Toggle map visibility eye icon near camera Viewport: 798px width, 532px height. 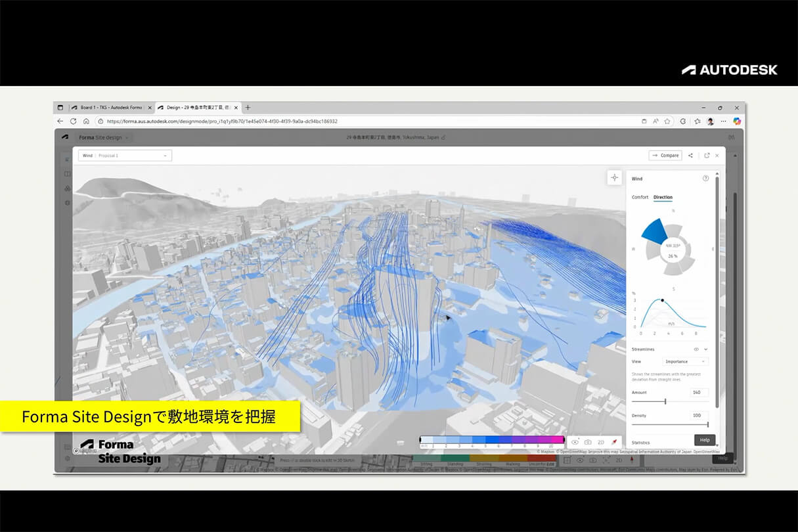coord(575,443)
